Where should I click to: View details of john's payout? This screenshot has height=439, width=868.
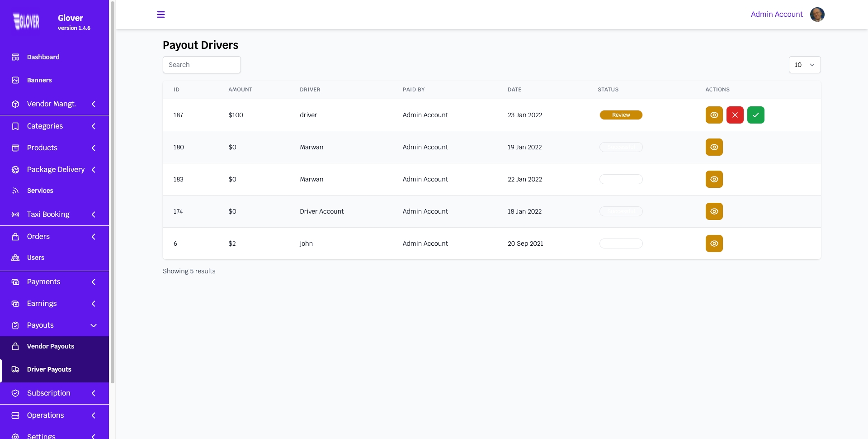(714, 243)
